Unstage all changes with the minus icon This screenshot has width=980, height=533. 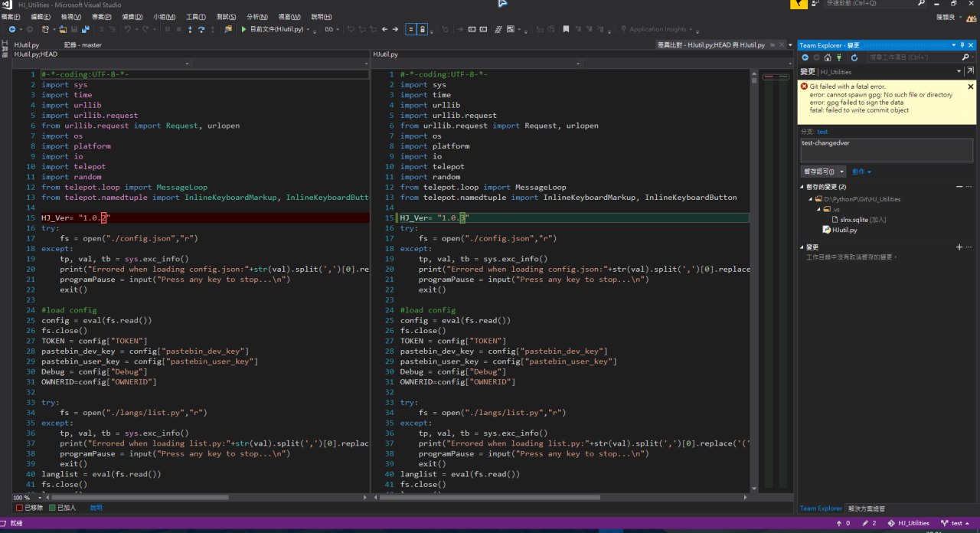point(959,187)
